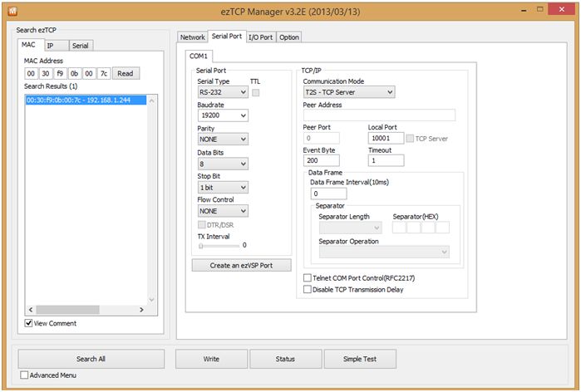Maximize the ezTCP Manager window
Image resolution: width=581 pixels, height=392 pixels.
[540, 10]
